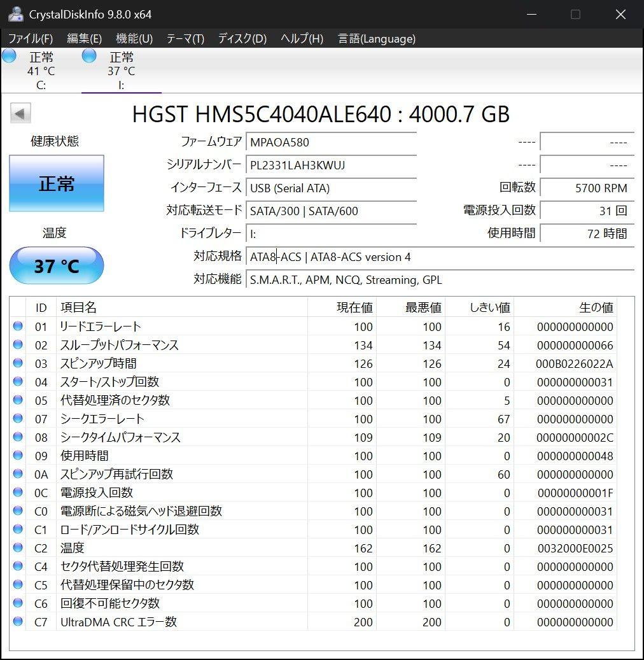Viewport: 644px width, 660px height.
Task: Click the 37 °C temperature button
Action: tap(57, 265)
